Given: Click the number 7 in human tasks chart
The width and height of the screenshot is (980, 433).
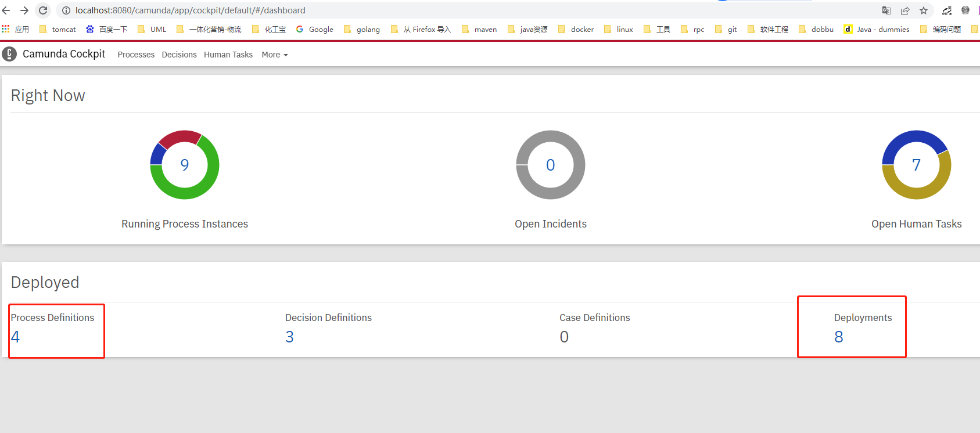Looking at the screenshot, I should [917, 165].
